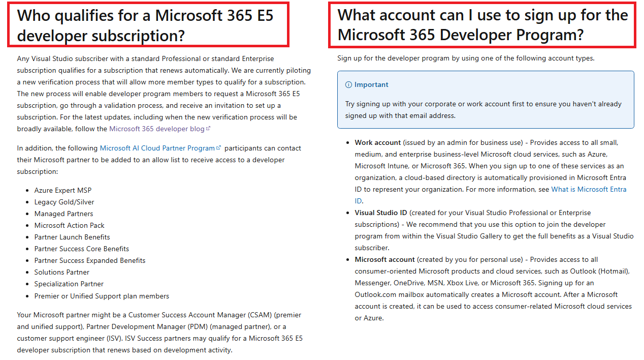Select the 'Partner Launch Benefits' list item
This screenshot has height=360, width=644.
point(72,237)
